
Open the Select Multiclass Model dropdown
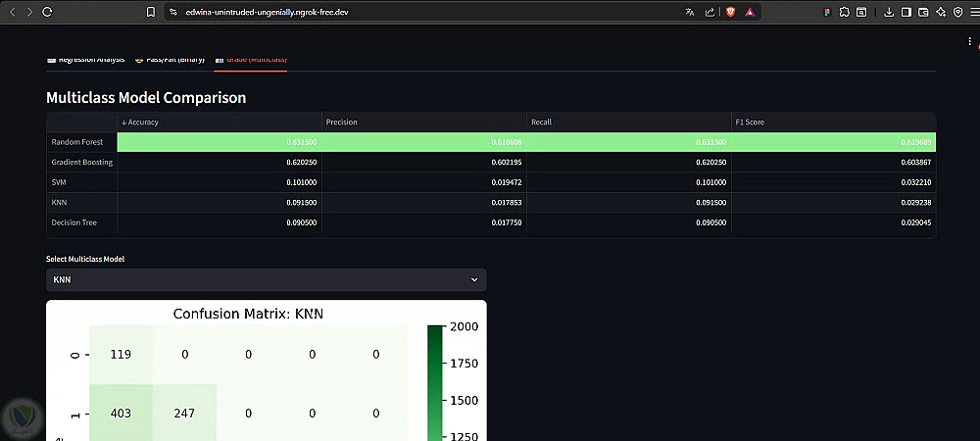tap(267, 280)
